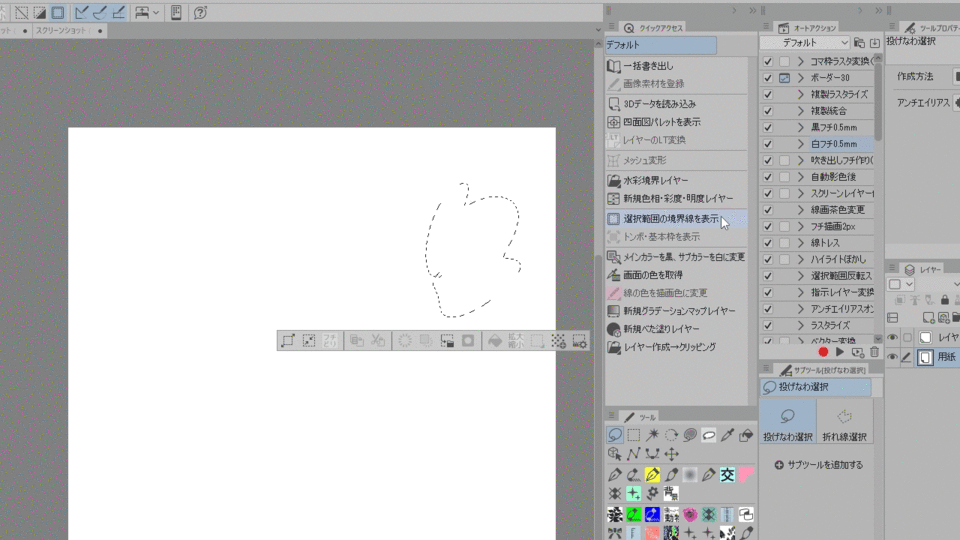
Task: Switch to the ツール palette tab
Action: (640, 417)
